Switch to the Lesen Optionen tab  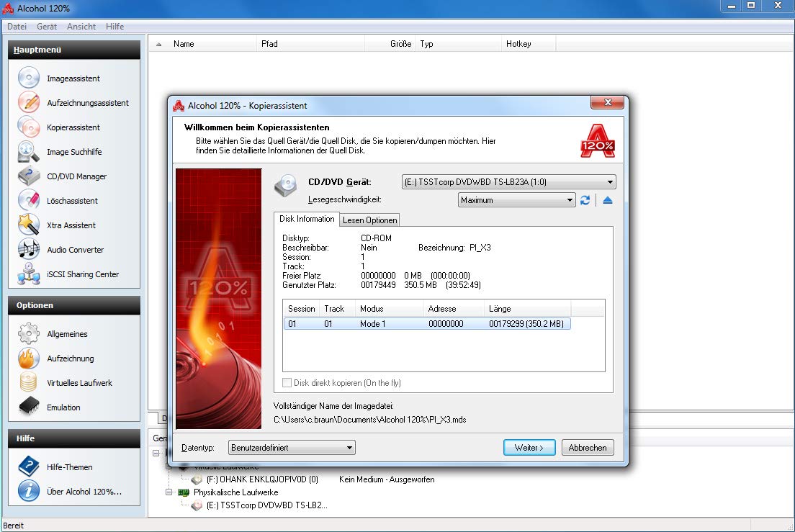[369, 220]
